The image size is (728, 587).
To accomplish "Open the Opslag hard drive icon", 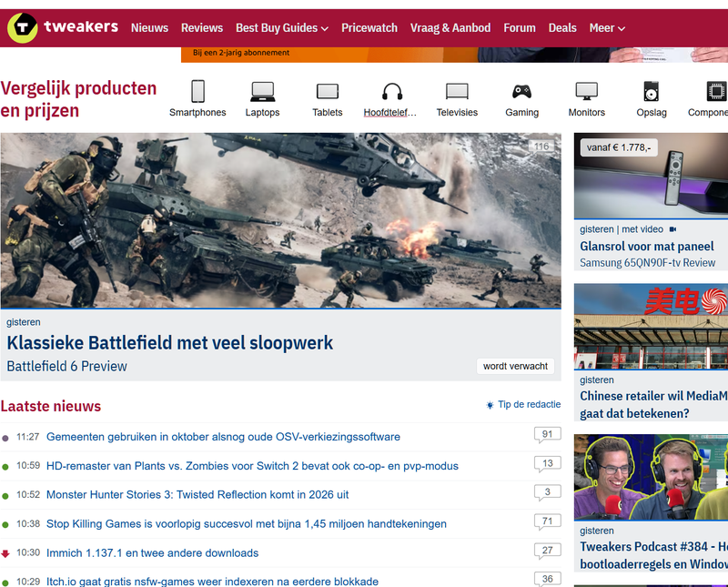I will pyautogui.click(x=652, y=92).
